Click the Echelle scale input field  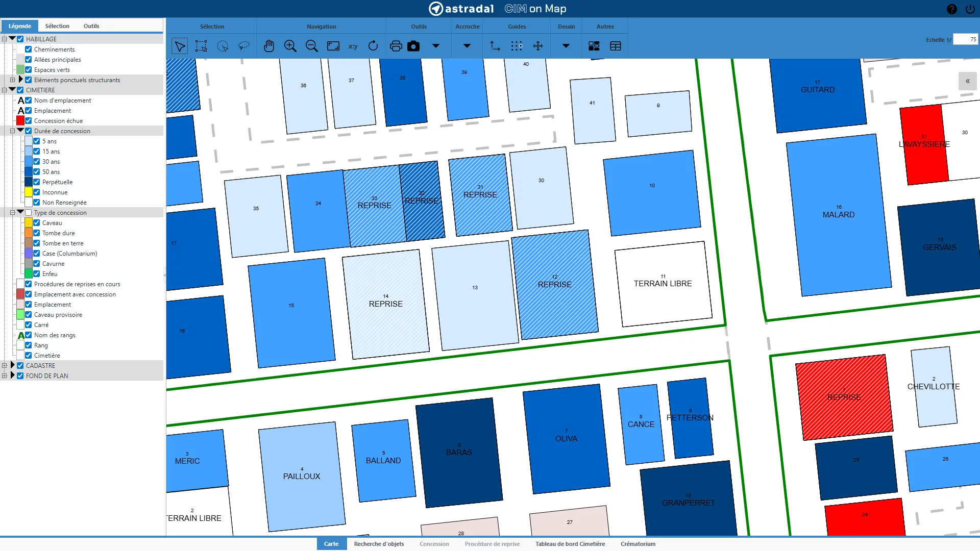965,39
